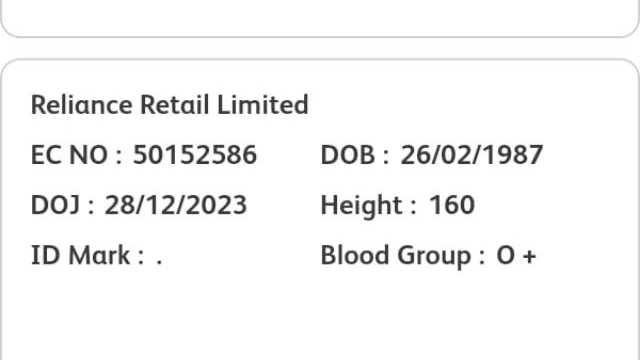Click the dot value beside ID Mark
The height and width of the screenshot is (360, 640).
pos(159,262)
